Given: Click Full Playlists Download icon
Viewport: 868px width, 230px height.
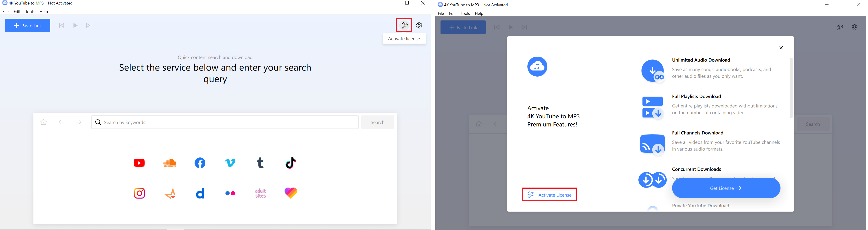Looking at the screenshot, I should coord(653,108).
